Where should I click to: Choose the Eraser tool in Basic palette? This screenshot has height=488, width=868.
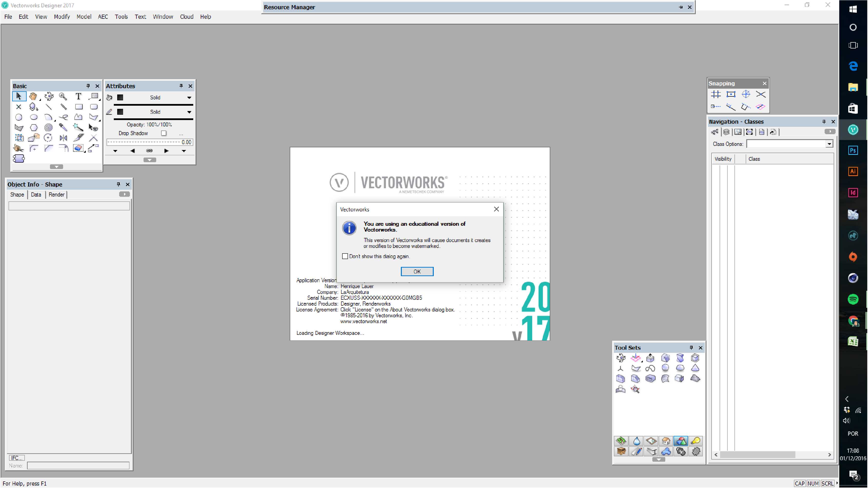pyautogui.click(x=78, y=148)
